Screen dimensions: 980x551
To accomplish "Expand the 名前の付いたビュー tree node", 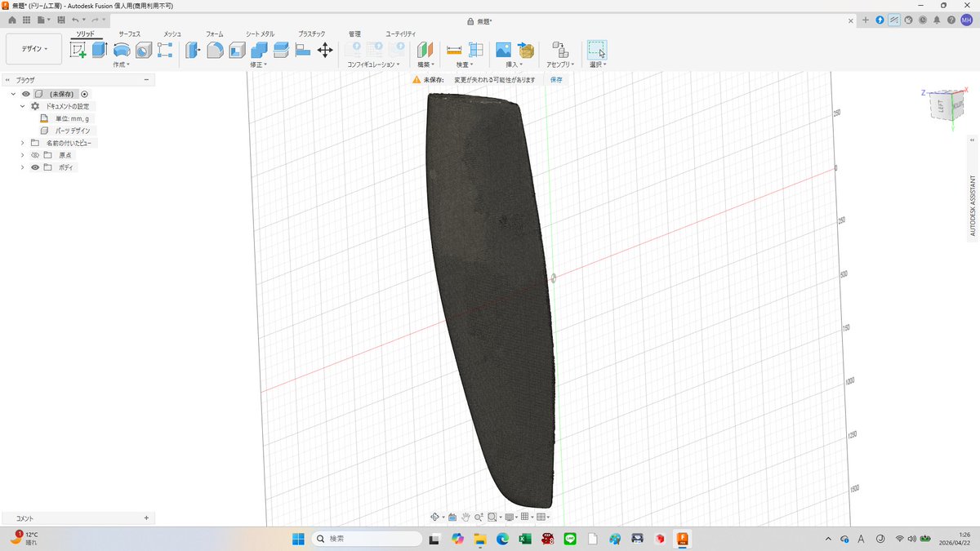I will click(x=23, y=143).
